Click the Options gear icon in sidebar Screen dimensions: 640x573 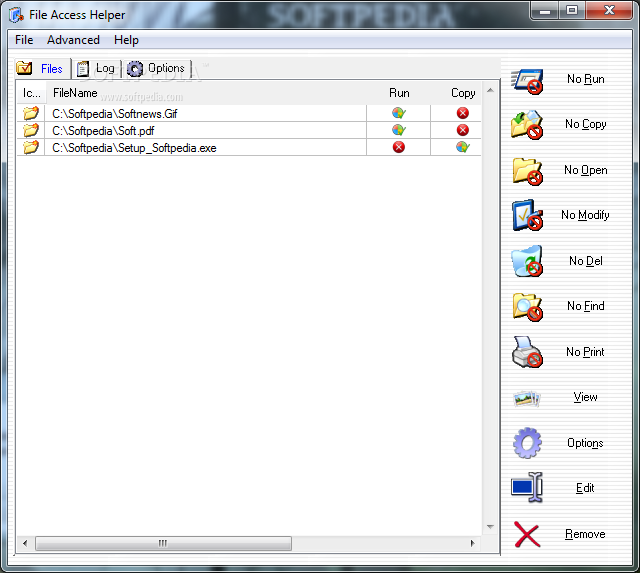coord(527,443)
